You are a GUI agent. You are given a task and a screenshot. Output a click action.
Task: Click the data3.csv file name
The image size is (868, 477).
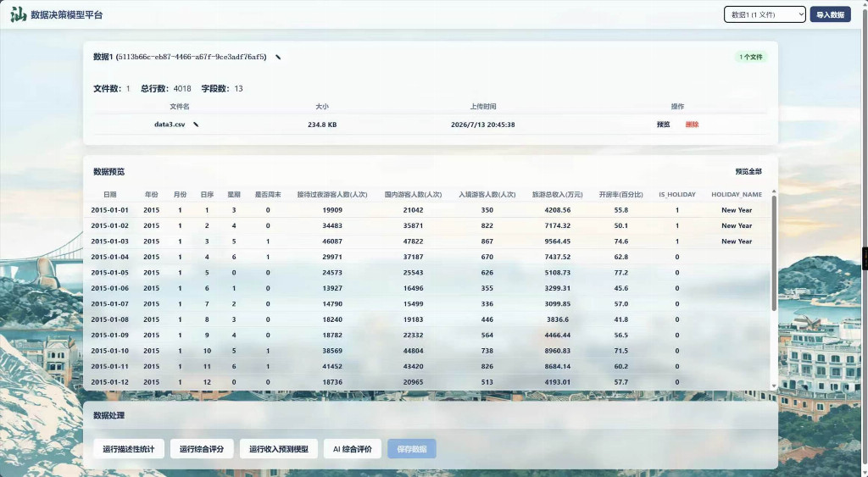[170, 125]
